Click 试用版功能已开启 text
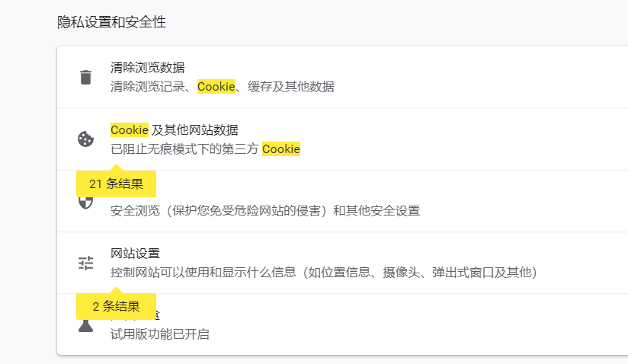628x364 pixels. 159,334
